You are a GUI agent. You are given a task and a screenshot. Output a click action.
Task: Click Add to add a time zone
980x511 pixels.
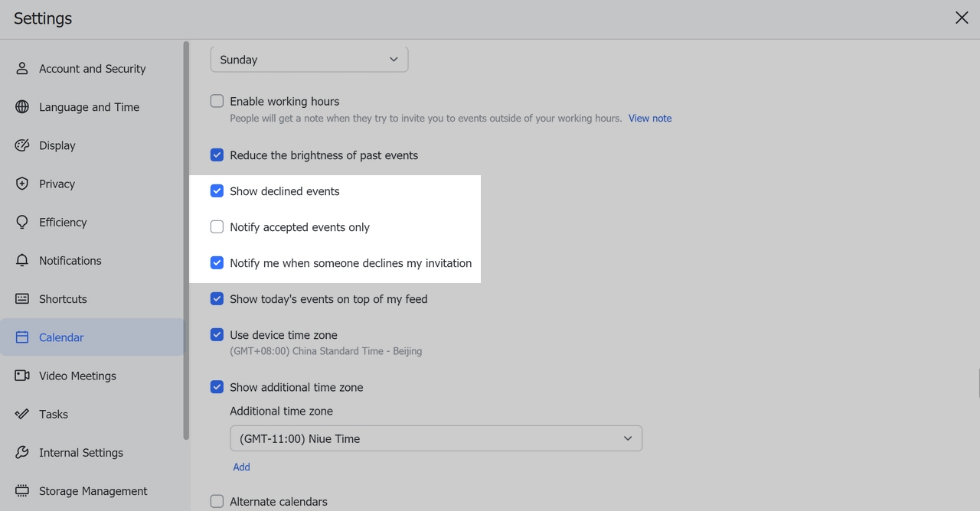(241, 467)
